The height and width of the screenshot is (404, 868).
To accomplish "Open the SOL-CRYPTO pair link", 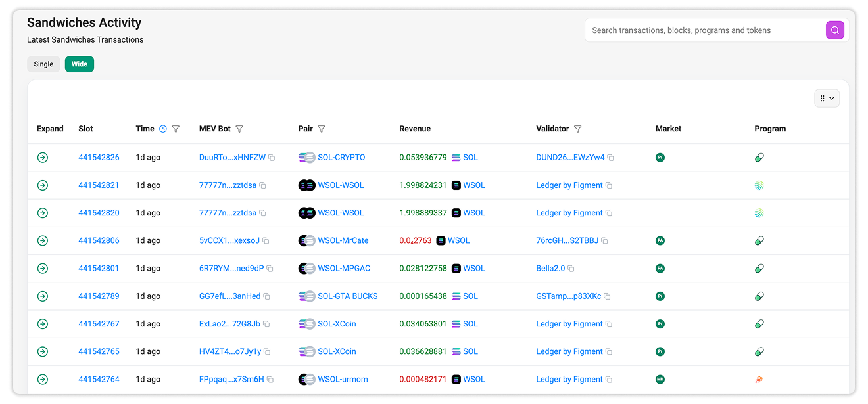I will pyautogui.click(x=341, y=158).
